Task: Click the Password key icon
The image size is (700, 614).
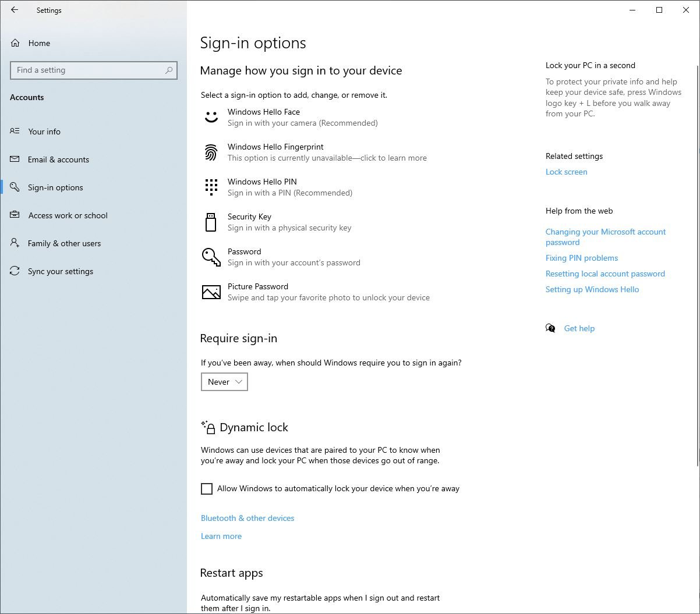Action: click(211, 257)
